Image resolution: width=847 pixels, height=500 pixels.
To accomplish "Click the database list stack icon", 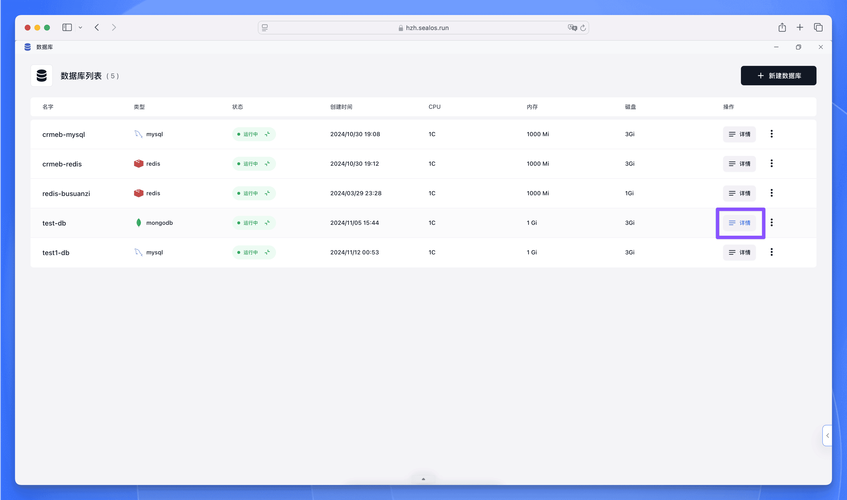I will [42, 76].
